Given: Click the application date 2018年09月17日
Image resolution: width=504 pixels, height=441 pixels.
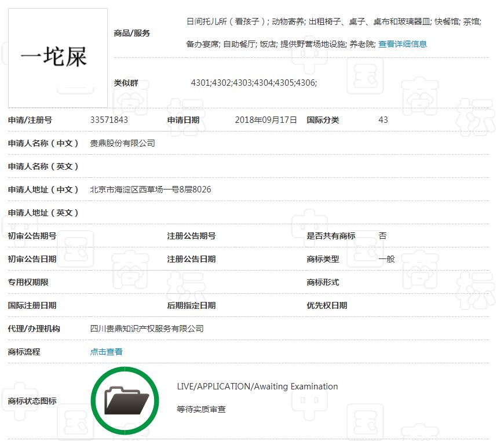Looking at the screenshot, I should tap(266, 120).
